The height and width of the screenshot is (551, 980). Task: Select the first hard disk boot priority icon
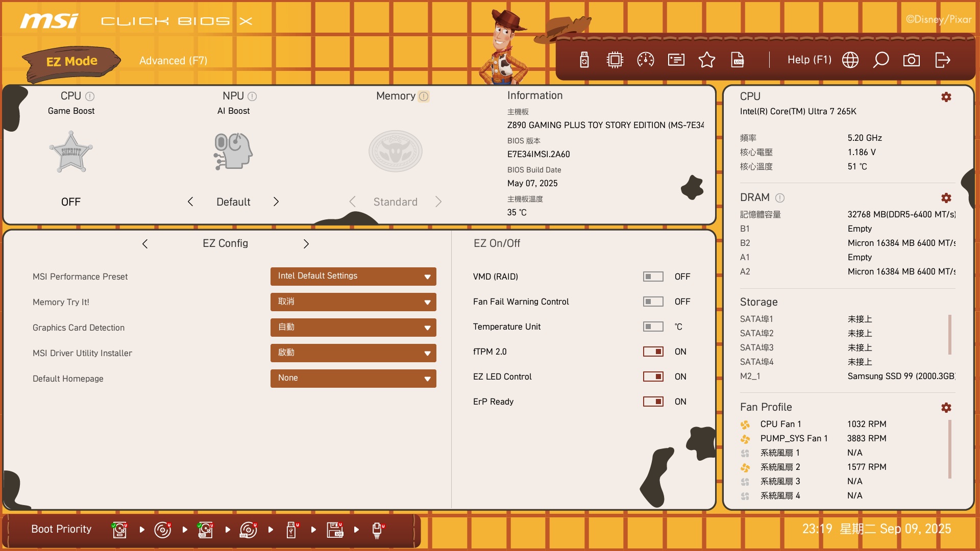(120, 530)
